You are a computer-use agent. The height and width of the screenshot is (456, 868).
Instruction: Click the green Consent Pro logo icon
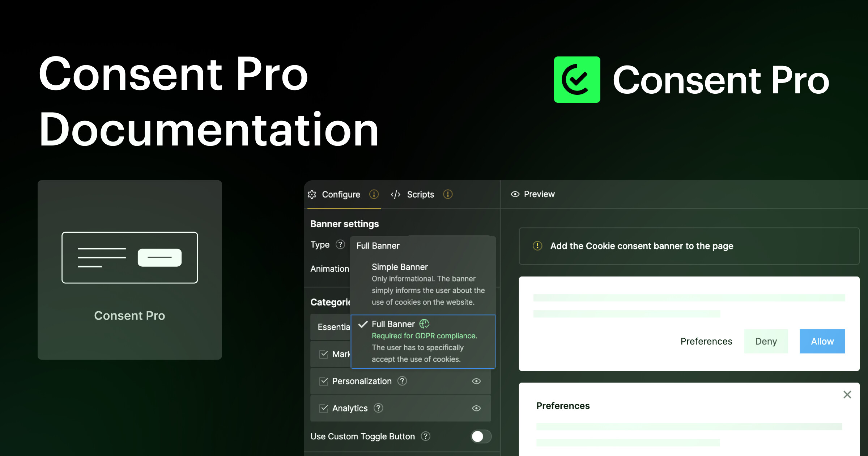click(577, 80)
